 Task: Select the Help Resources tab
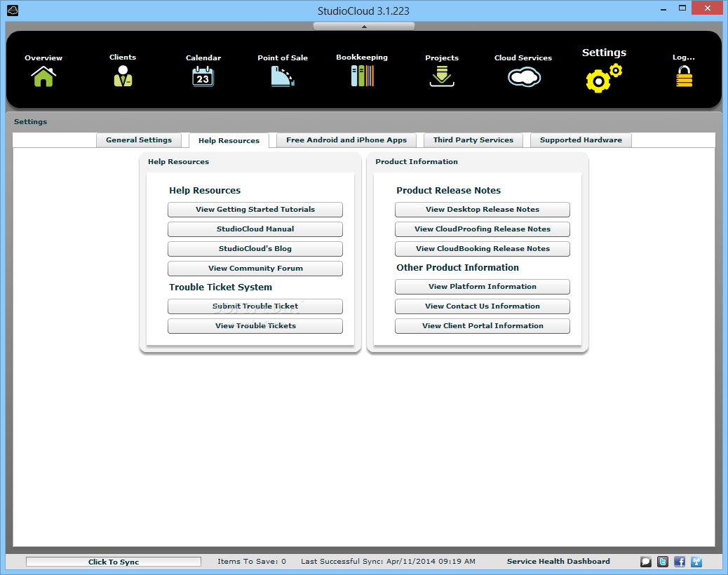[229, 141]
